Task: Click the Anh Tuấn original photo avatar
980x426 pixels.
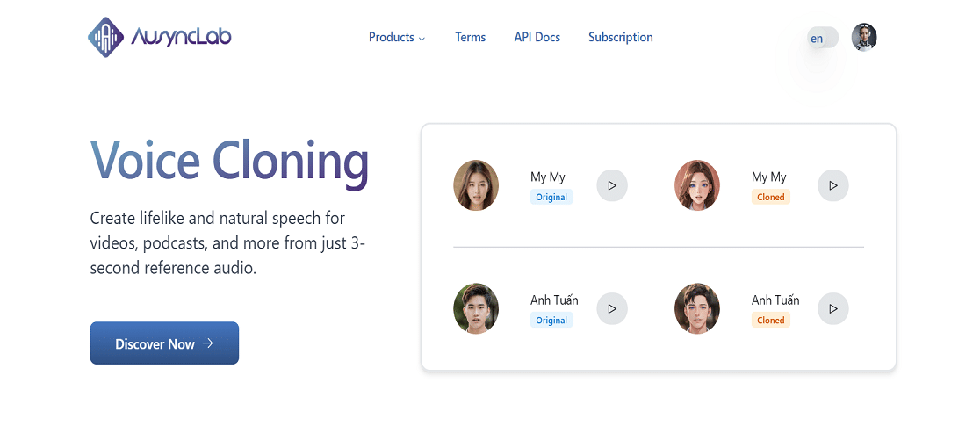Action: click(x=476, y=308)
